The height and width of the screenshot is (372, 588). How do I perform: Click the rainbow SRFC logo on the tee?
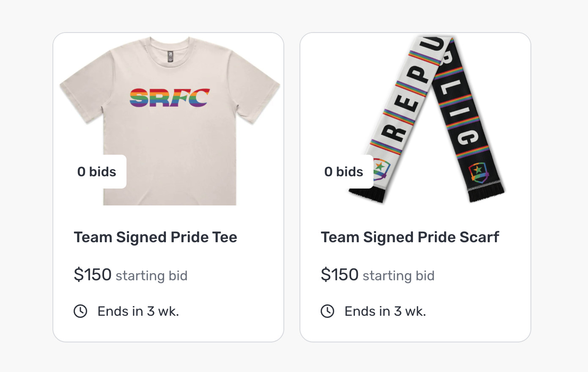coord(170,98)
